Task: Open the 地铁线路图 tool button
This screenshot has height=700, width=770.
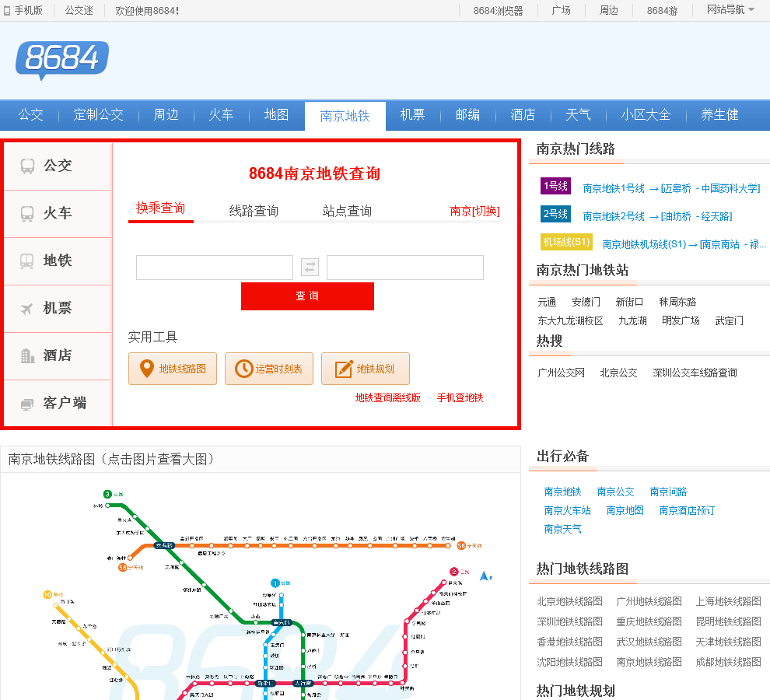Action: 173,369
